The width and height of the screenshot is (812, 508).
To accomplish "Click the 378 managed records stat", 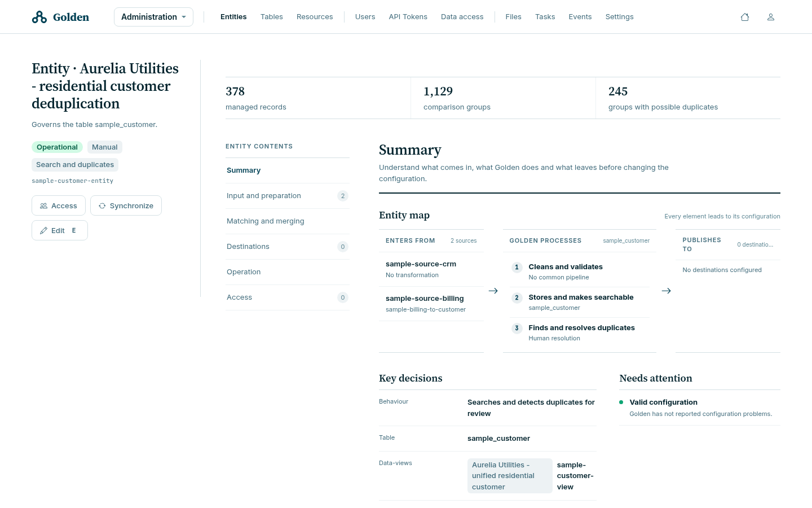I will click(318, 98).
